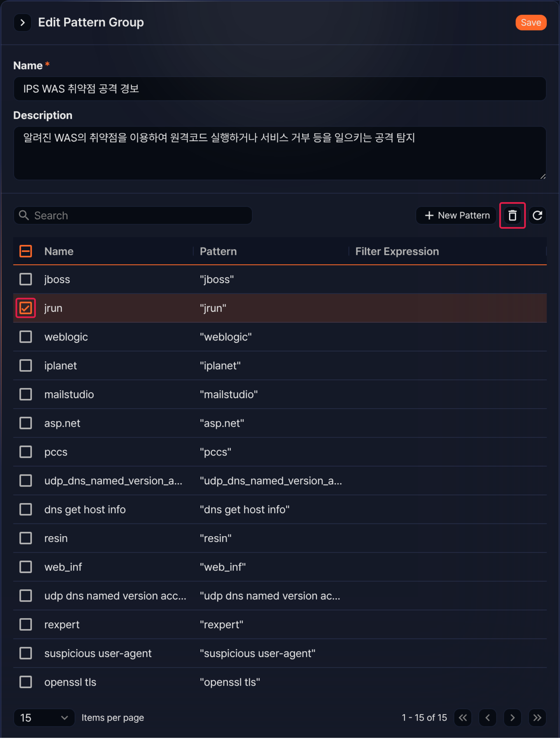Click the search magnifier icon
This screenshot has height=739, width=560.
(24, 216)
